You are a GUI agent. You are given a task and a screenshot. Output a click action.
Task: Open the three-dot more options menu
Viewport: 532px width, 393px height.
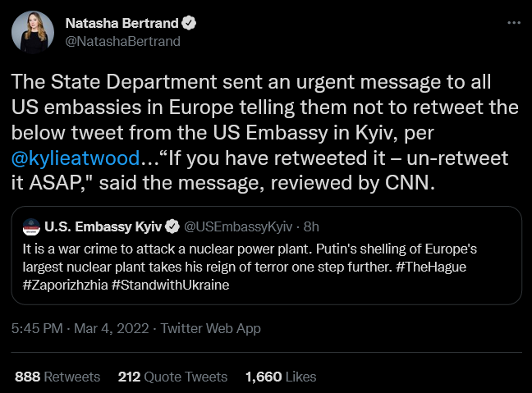[x=514, y=24]
